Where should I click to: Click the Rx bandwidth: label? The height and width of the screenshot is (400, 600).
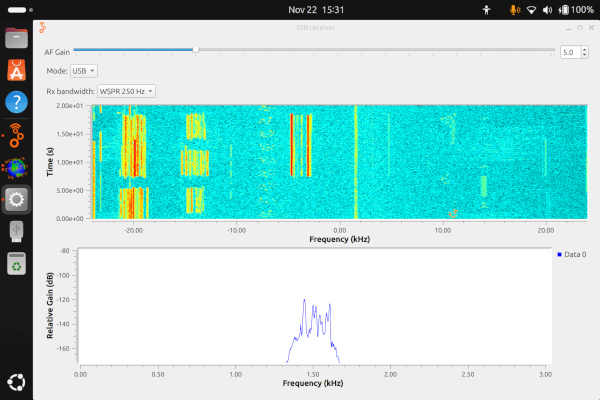pyautogui.click(x=70, y=91)
